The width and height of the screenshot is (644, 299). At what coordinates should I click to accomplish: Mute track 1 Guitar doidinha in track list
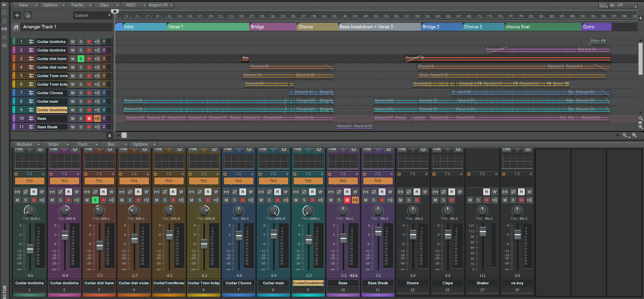tap(73, 42)
